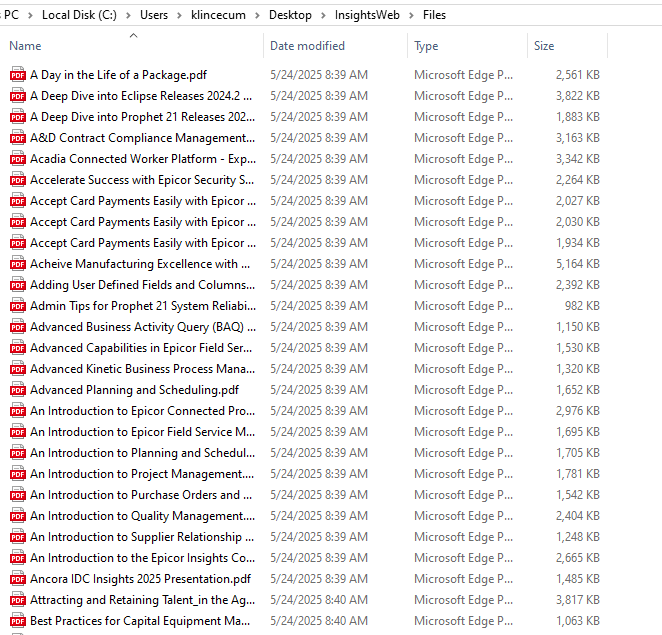Sort files by Type column header
Screen dimensions: 662x635
426,46
